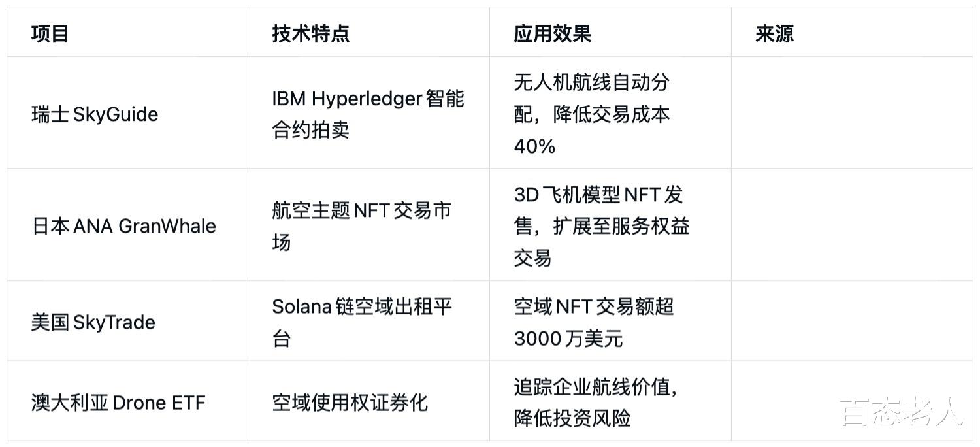Screen dimensions: 980x447
Task: Click the 空域 NFT 交易额超 3000 万美元 cell
Action: click(593, 322)
